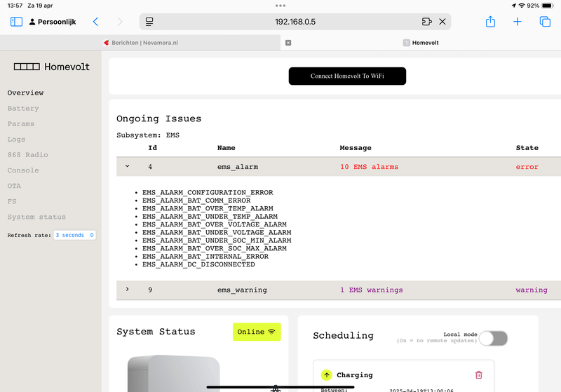
Task: Tap the battery indicator in status bar
Action: [x=548, y=6]
